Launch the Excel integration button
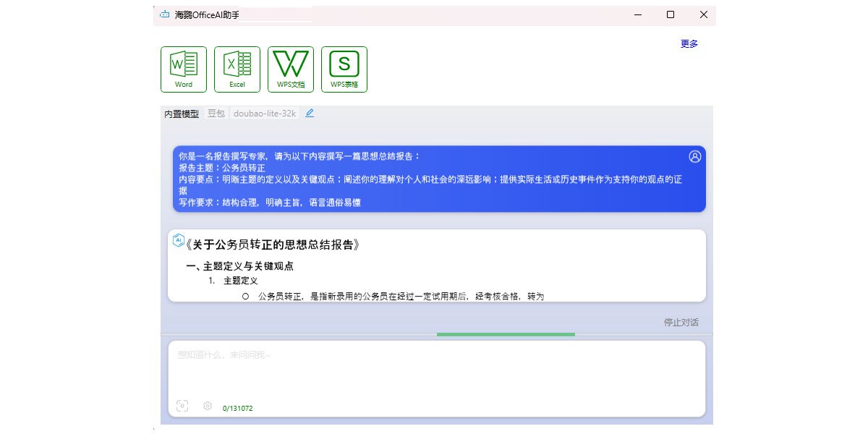The image size is (868, 434). pos(237,69)
